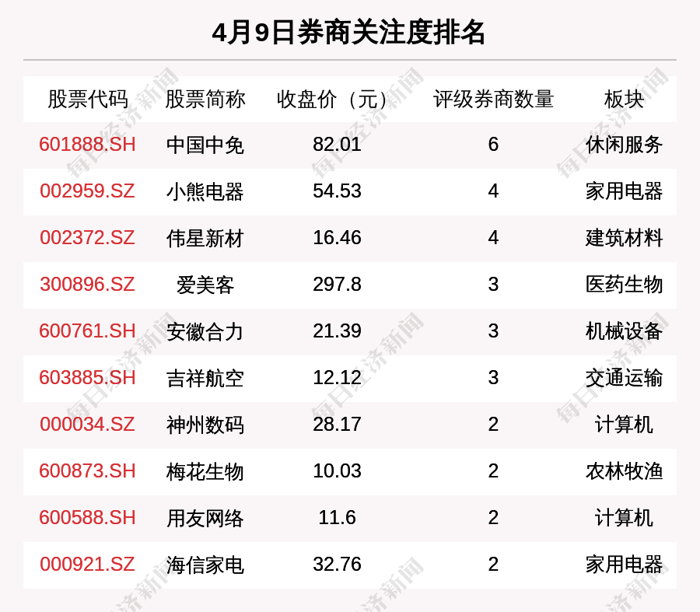Click broker count 6 for 中国中免
Screen dimensions: 700x612
(493, 145)
